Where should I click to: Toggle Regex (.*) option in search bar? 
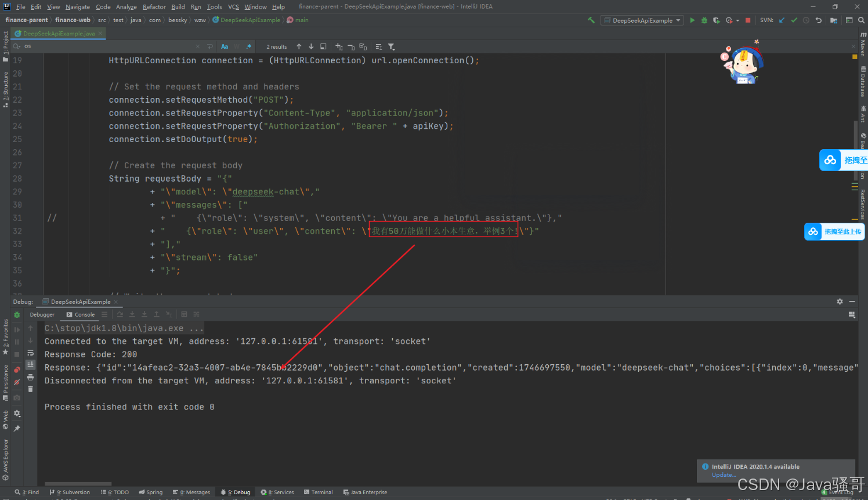click(249, 46)
